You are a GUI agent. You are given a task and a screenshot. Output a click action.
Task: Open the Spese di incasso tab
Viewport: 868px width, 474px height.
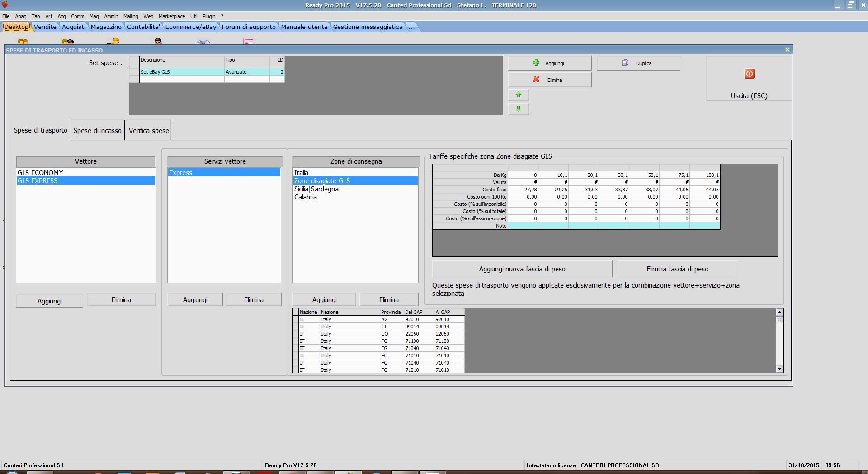click(98, 131)
